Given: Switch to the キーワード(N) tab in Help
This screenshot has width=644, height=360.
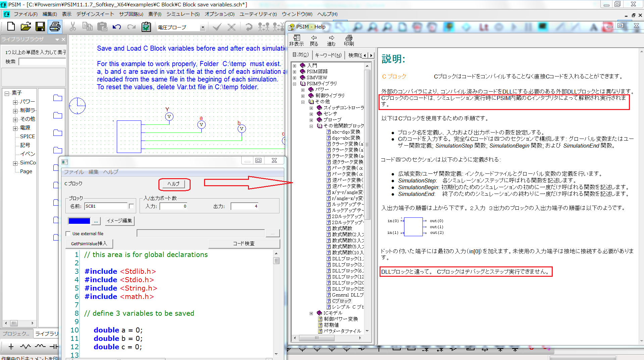Looking at the screenshot, I should click(328, 55).
